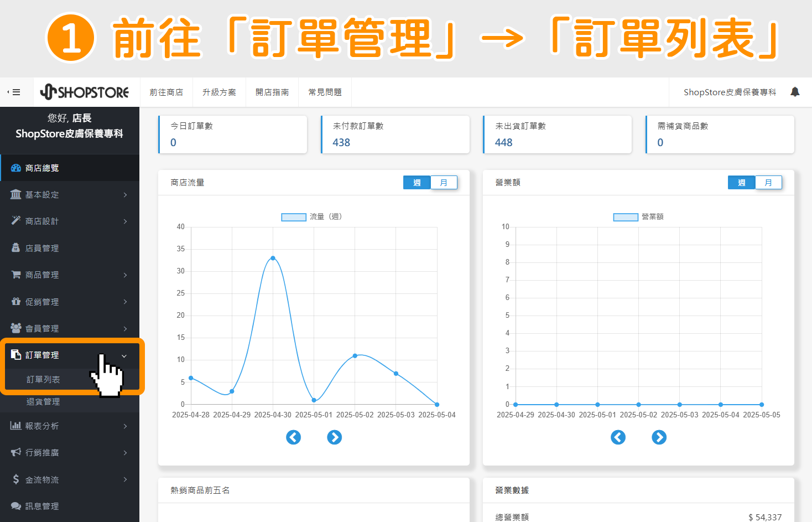This screenshot has height=522, width=812.
Task: Switch 商店流量 chart to 週 view
Action: pyautogui.click(x=417, y=183)
